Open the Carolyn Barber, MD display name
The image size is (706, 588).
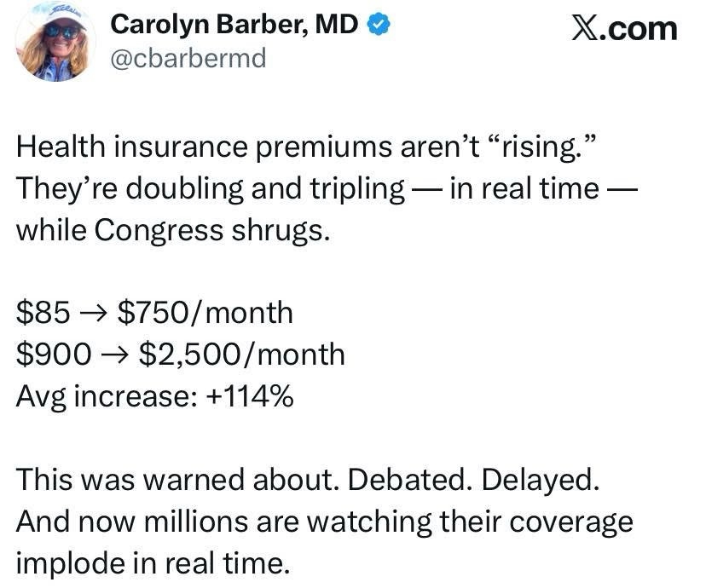click(235, 26)
